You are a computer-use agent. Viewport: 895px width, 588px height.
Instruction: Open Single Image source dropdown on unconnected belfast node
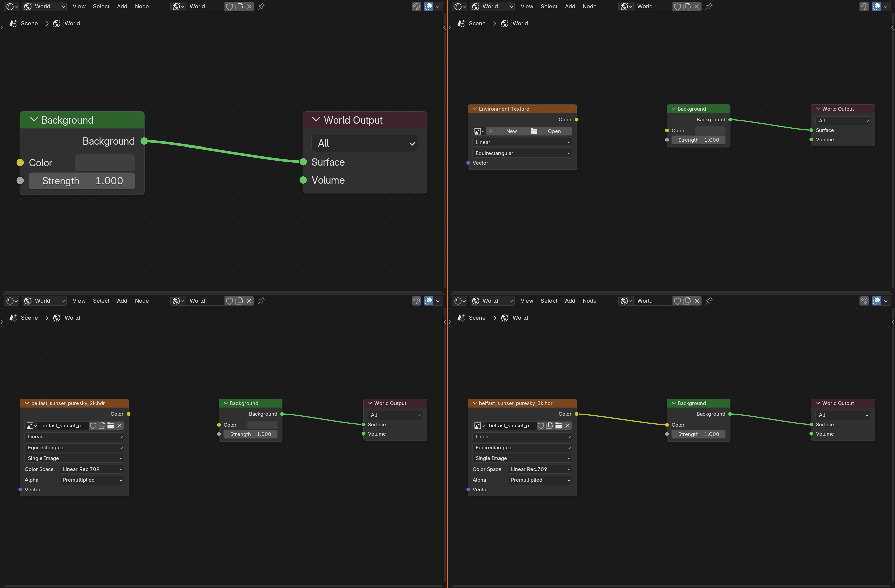click(74, 458)
